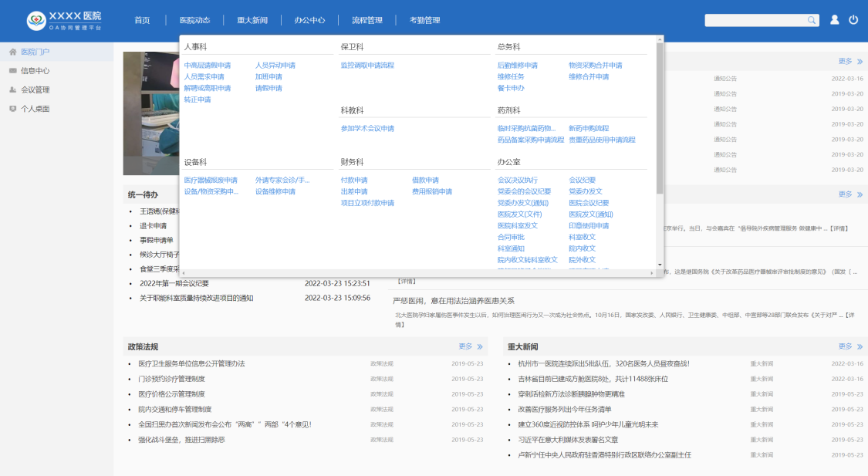Go to 会议管理 in the sidebar
Viewport: 868px width, 476px height.
tap(35, 89)
